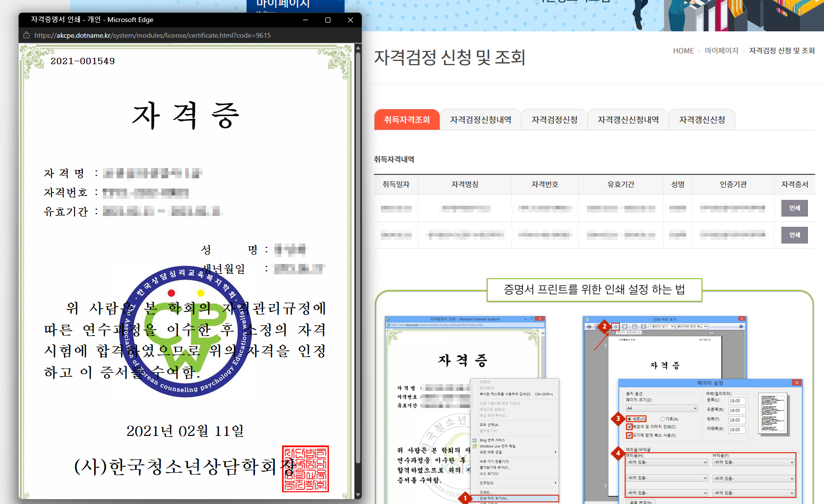
Task: Click the scroll-down arrow in the certificate popup
Action: point(358,495)
